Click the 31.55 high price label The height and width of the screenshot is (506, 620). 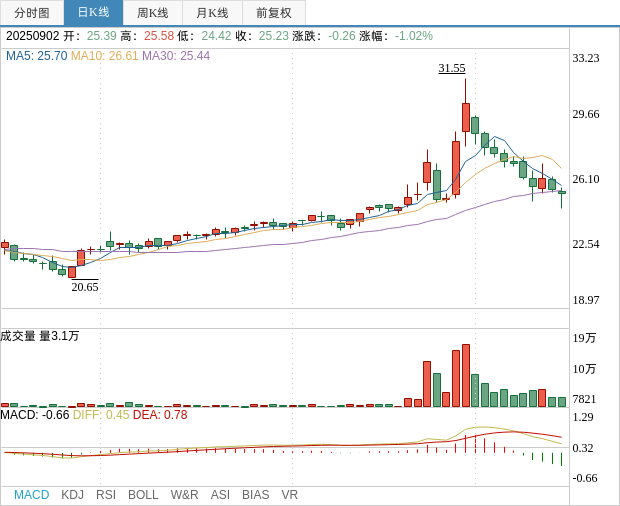click(x=452, y=68)
